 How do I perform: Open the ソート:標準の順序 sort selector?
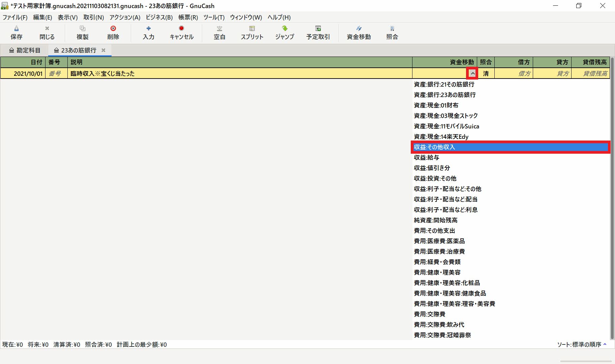(x=582, y=344)
